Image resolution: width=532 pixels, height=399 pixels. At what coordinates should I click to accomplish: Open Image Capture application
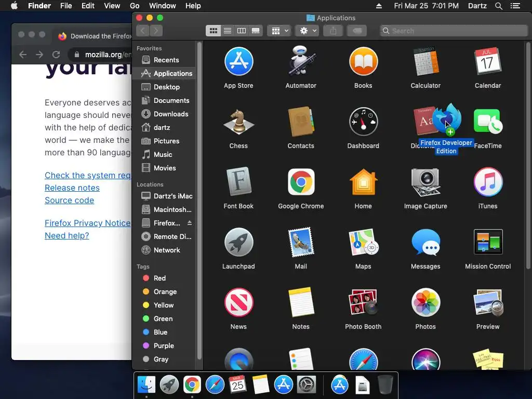tap(425, 182)
